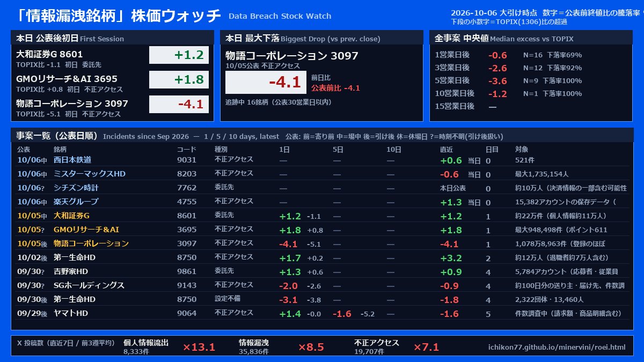
Task: Click N=12 下落率92% stat
Action: coord(552,68)
